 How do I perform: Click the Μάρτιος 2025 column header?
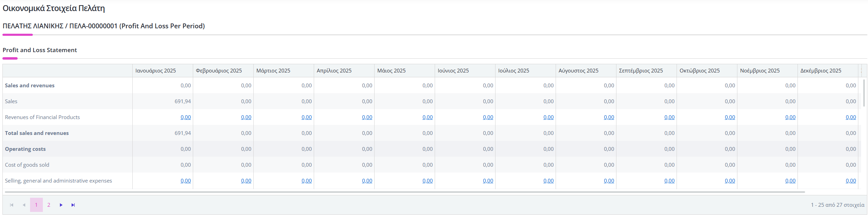pos(284,71)
